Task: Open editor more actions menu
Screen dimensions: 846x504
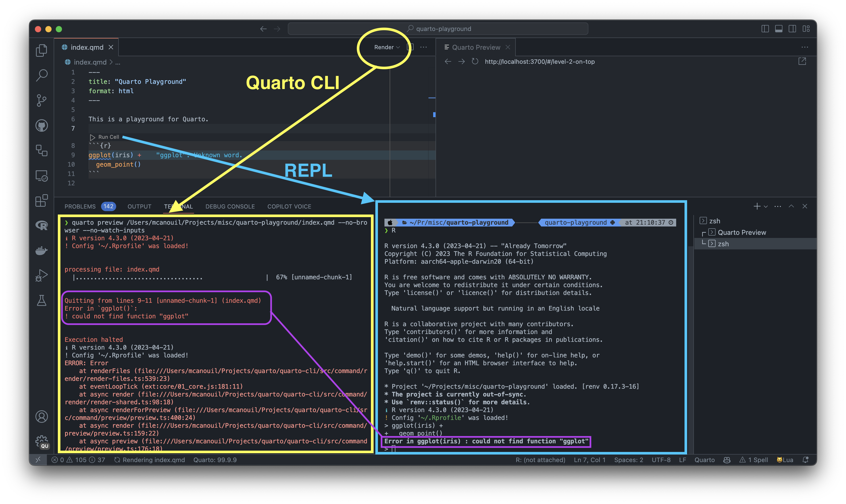Action: [x=423, y=47]
